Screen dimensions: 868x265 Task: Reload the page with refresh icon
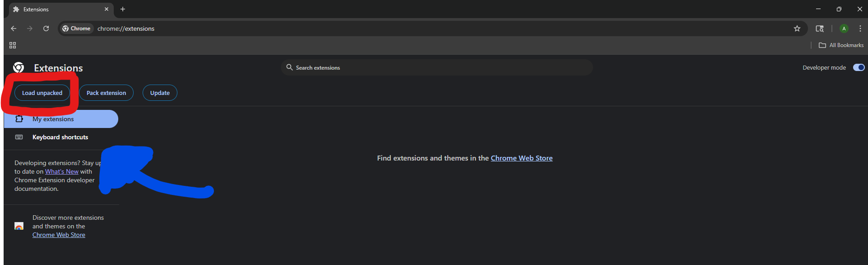(46, 28)
